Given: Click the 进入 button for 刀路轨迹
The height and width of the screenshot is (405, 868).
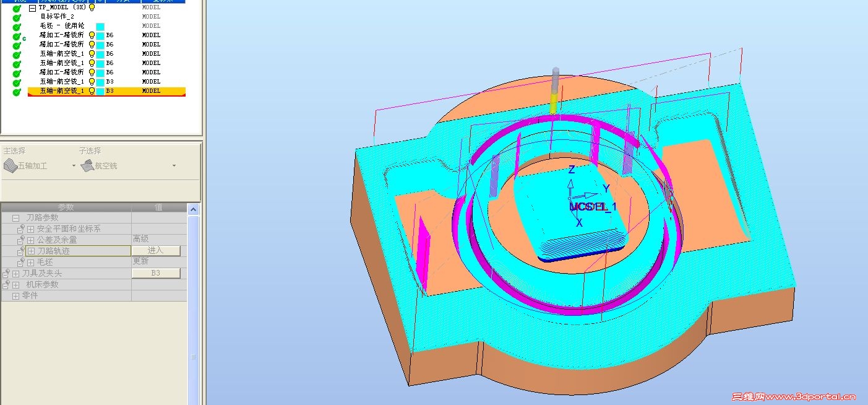Looking at the screenshot, I should [x=156, y=251].
